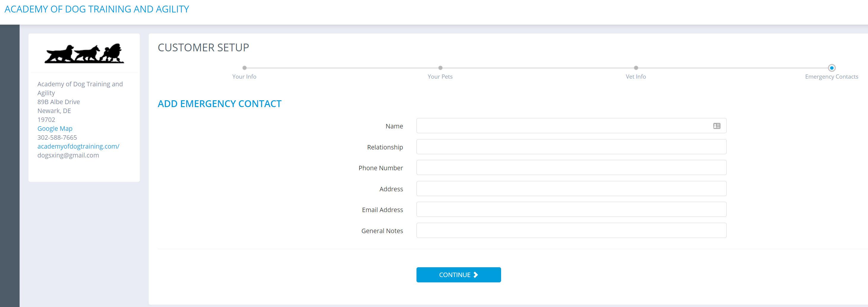Open the Emergency Contacts step label
The image size is (868, 307).
point(831,77)
